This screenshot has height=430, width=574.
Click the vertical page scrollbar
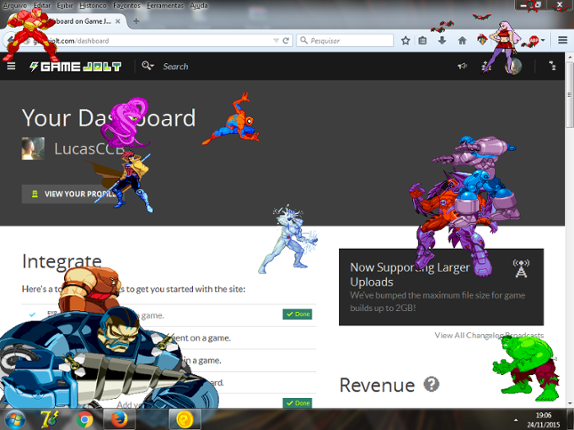point(570,94)
